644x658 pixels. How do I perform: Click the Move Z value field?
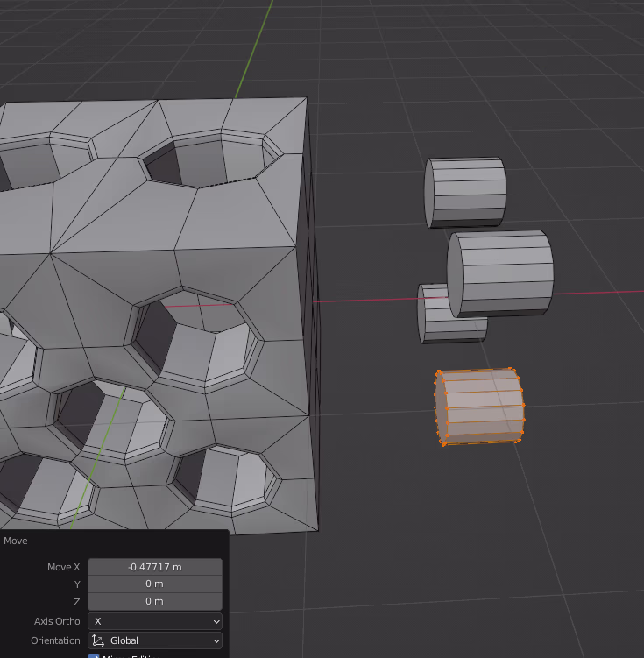coord(155,601)
